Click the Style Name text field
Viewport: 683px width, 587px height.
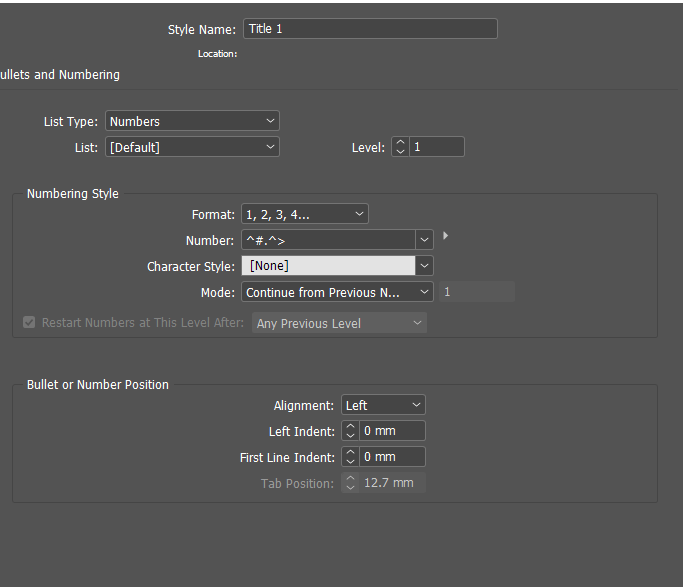point(370,29)
